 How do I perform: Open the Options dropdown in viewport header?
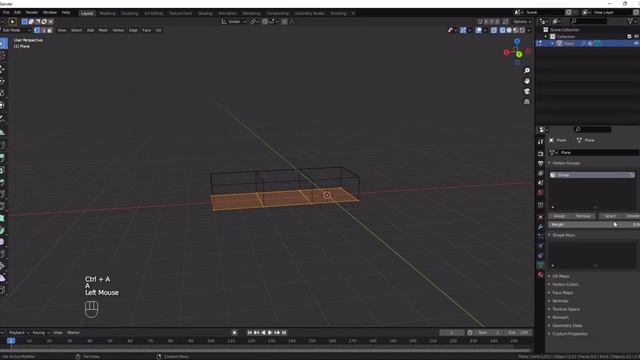[522, 22]
